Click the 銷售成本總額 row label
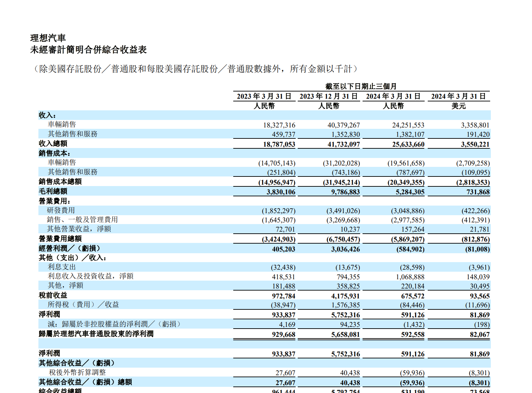This screenshot has height=393, width=532. (60, 182)
